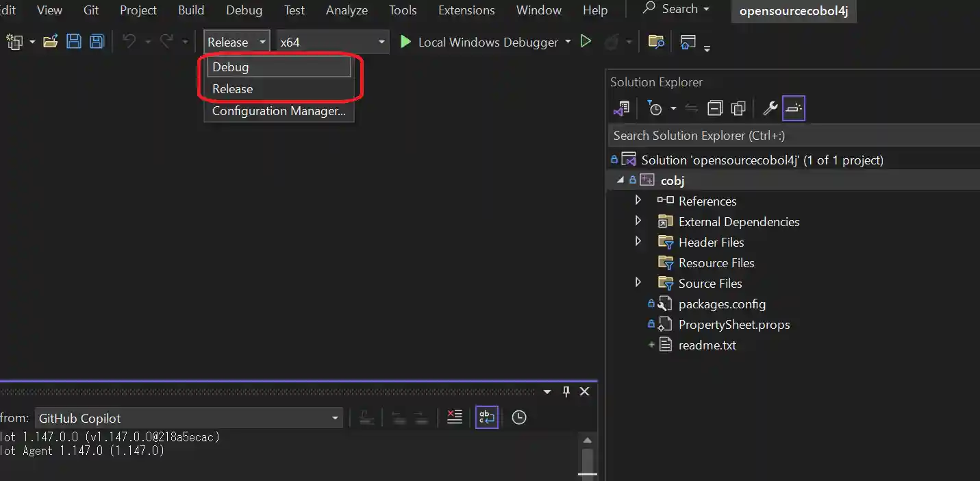Clear all text in Output window
The image size is (980, 481).
[x=455, y=417]
